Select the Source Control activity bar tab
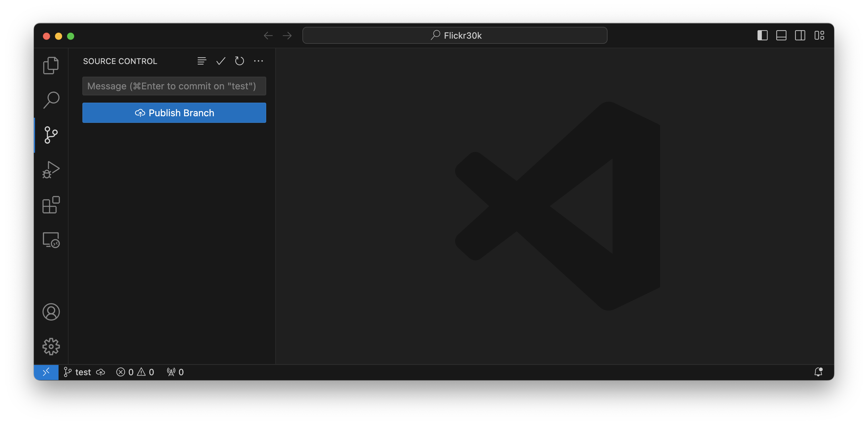Screen dimensions: 868x425 [51, 135]
